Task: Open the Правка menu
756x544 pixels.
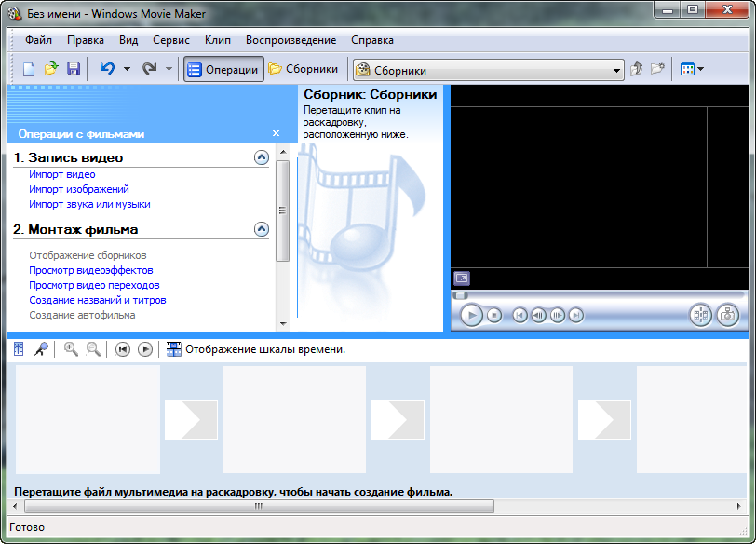Action: (x=86, y=40)
